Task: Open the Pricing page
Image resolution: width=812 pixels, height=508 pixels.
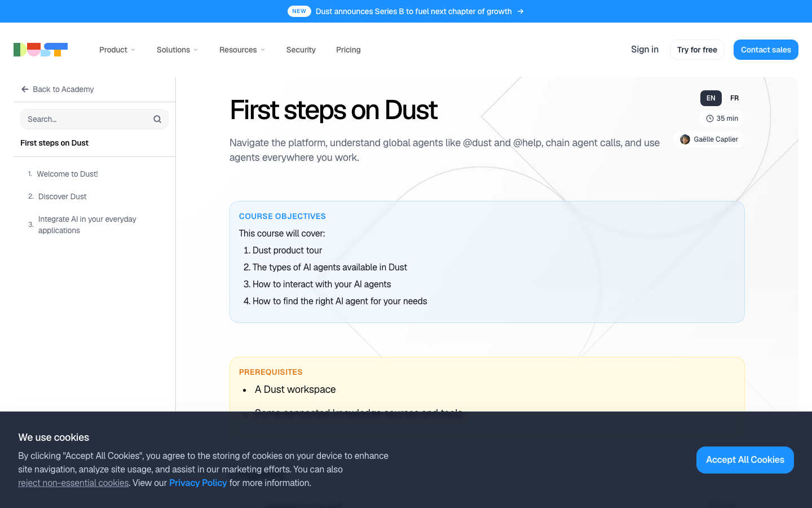Action: [x=348, y=50]
